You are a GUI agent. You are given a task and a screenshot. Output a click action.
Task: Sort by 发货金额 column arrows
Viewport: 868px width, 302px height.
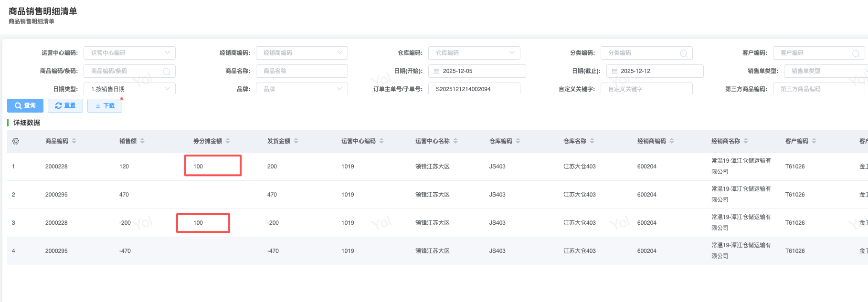point(296,141)
